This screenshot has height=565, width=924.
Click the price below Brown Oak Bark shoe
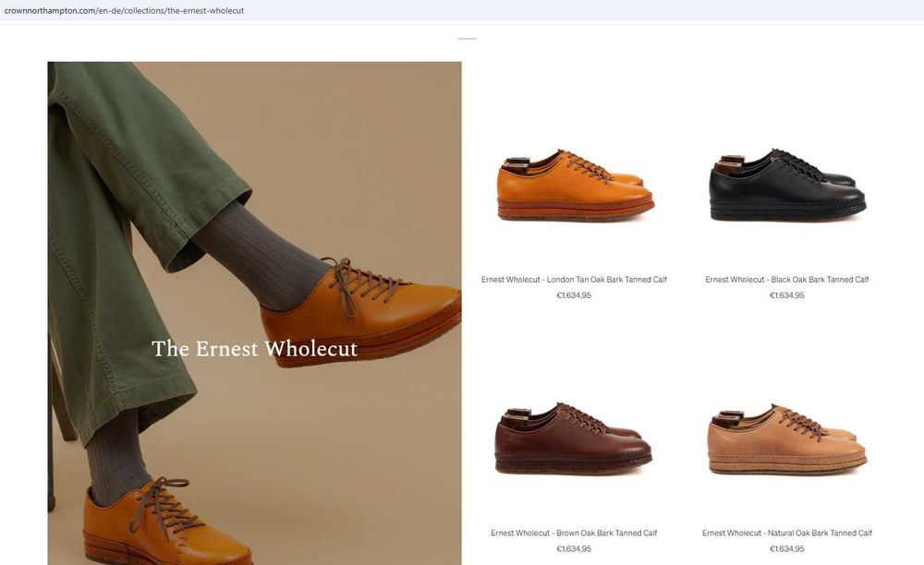574,549
